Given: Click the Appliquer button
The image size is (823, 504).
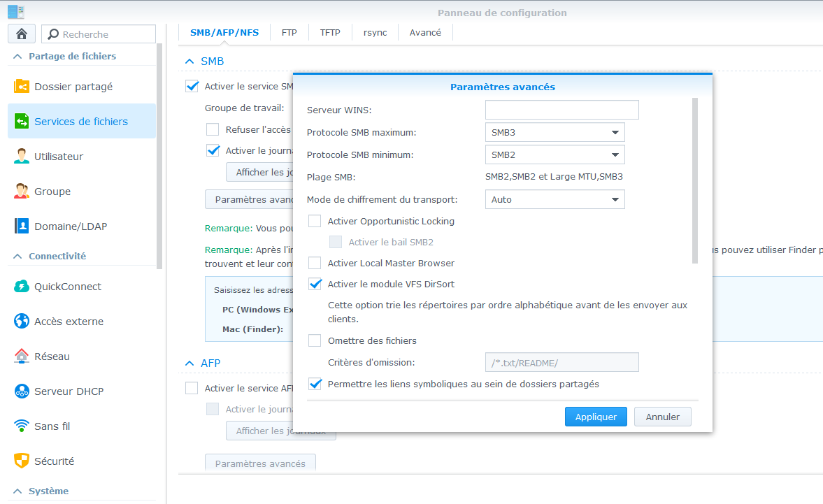Looking at the screenshot, I should [596, 417].
